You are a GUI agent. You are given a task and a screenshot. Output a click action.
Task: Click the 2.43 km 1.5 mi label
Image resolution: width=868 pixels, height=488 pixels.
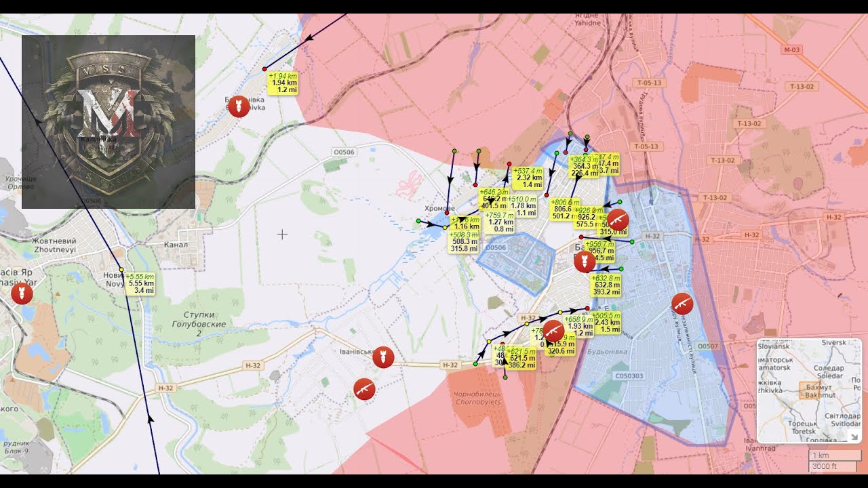pyautogui.click(x=606, y=323)
